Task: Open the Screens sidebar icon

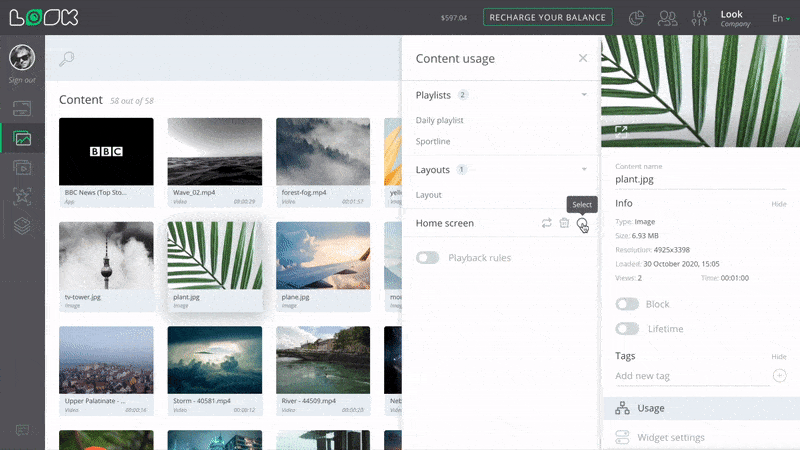Action: pyautogui.click(x=22, y=108)
